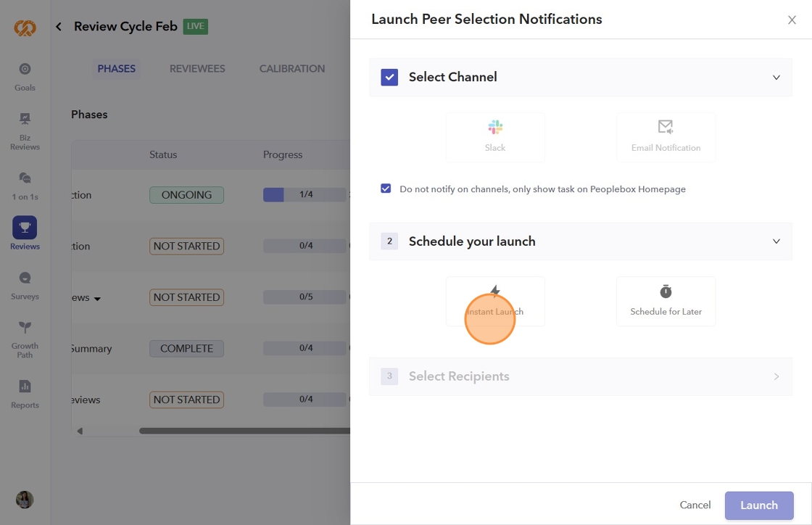
Task: Collapse the Schedule your launch chevron
Action: click(x=776, y=241)
